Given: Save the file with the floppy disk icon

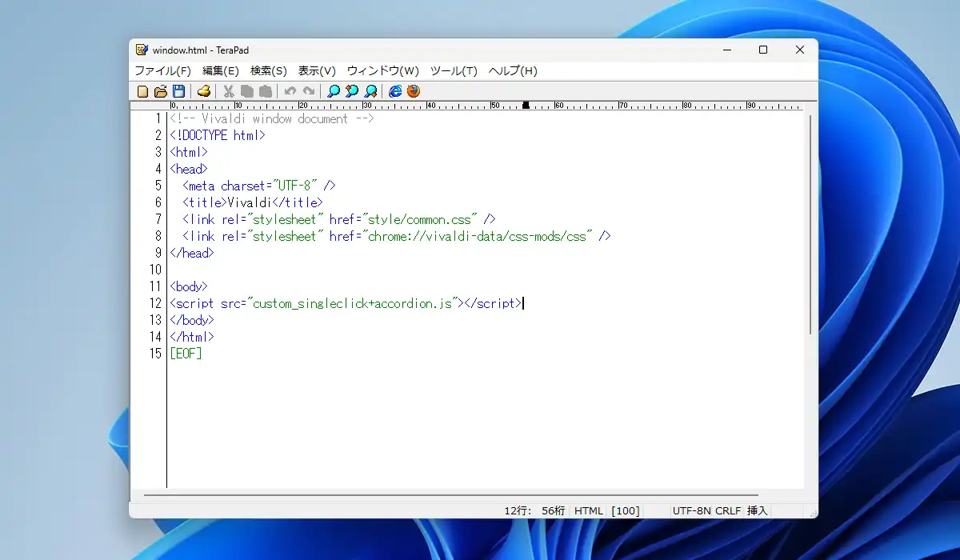Looking at the screenshot, I should (178, 91).
